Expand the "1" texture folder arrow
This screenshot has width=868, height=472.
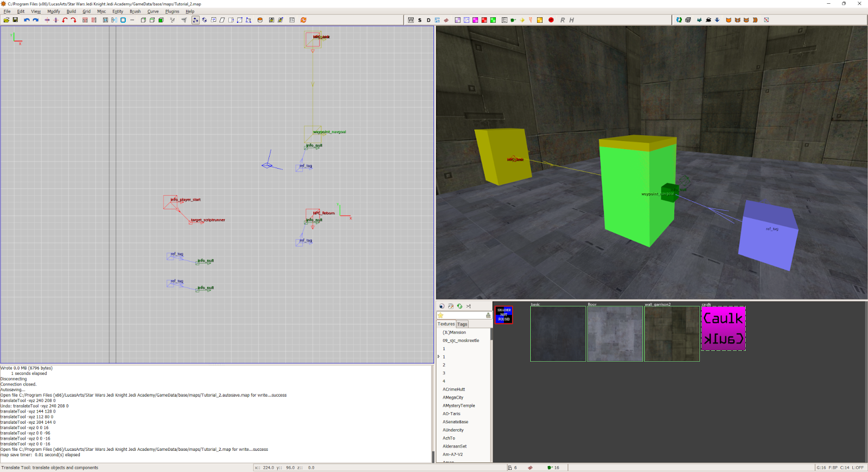[438, 356]
